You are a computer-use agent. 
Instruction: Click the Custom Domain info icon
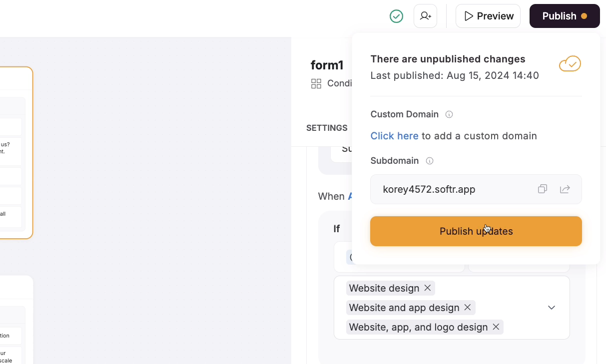pos(449,114)
